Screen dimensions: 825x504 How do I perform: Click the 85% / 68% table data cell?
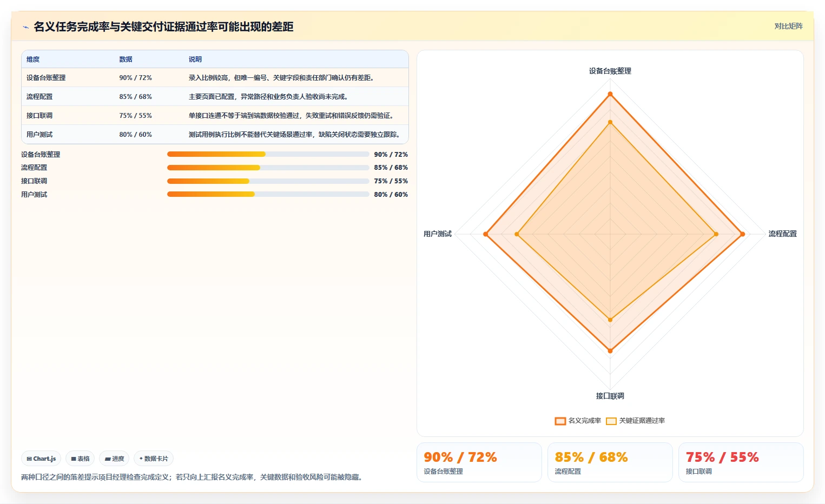(136, 97)
